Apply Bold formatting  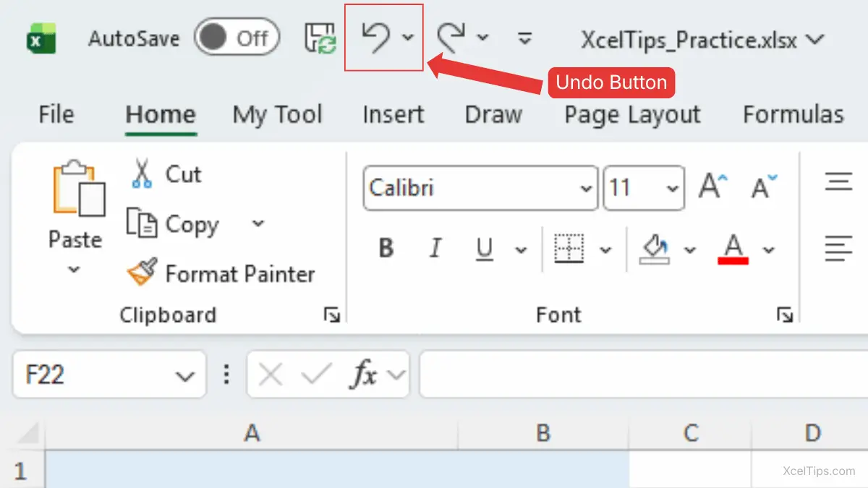[x=386, y=249]
